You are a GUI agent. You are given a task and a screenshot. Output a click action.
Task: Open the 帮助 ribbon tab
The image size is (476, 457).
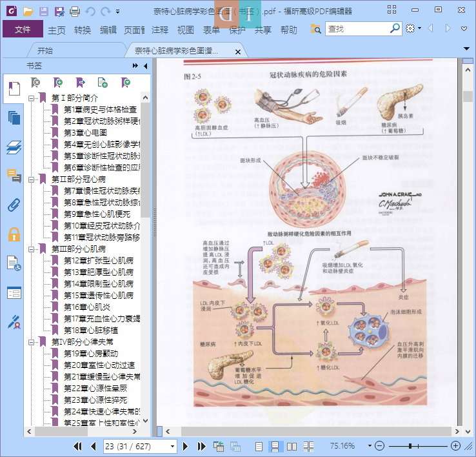(x=289, y=30)
